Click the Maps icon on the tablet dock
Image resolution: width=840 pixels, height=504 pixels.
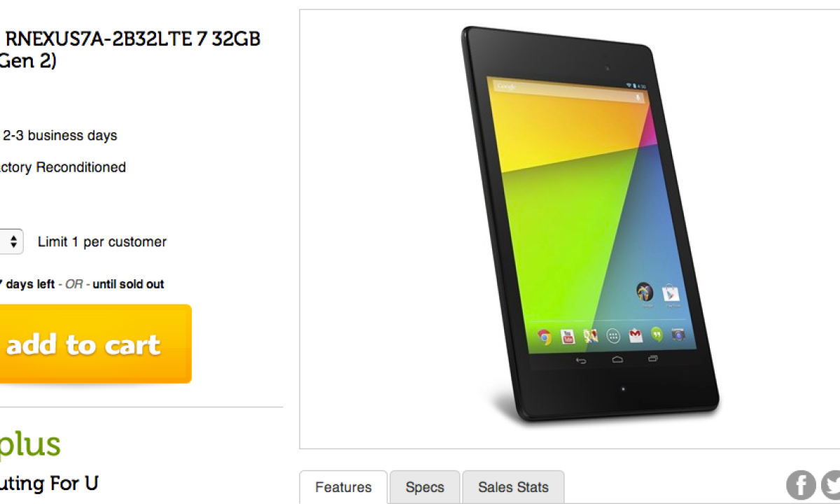(590, 336)
